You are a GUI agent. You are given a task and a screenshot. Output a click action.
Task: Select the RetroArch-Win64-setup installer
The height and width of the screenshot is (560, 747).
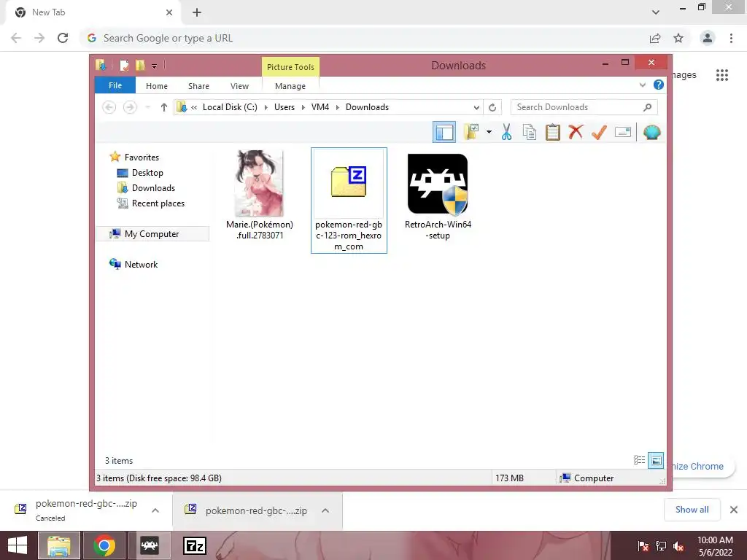(x=438, y=196)
